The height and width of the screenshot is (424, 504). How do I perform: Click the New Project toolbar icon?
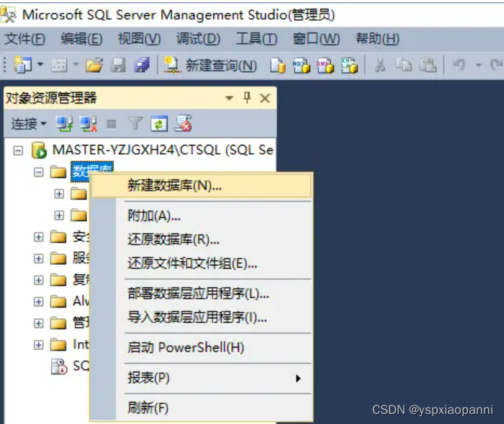[x=22, y=65]
